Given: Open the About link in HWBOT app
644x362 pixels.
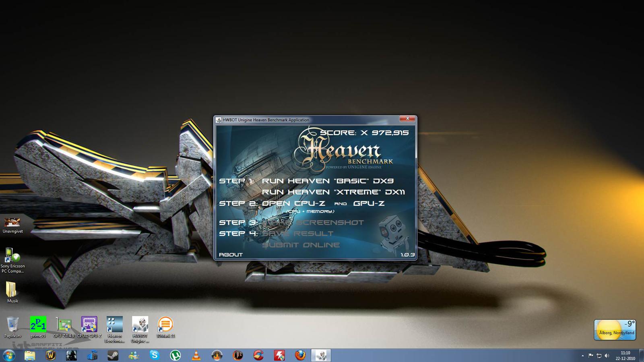Looking at the screenshot, I should coord(231,254).
